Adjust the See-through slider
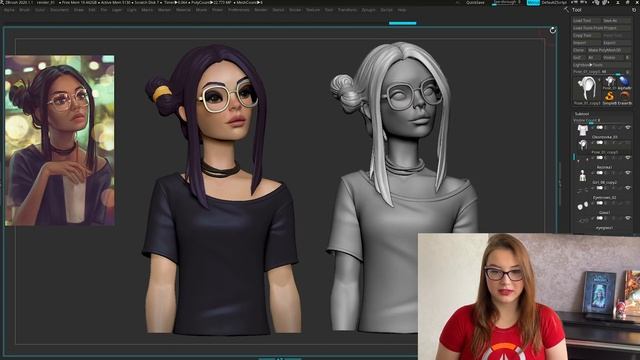The image size is (640, 360). (507, 2)
